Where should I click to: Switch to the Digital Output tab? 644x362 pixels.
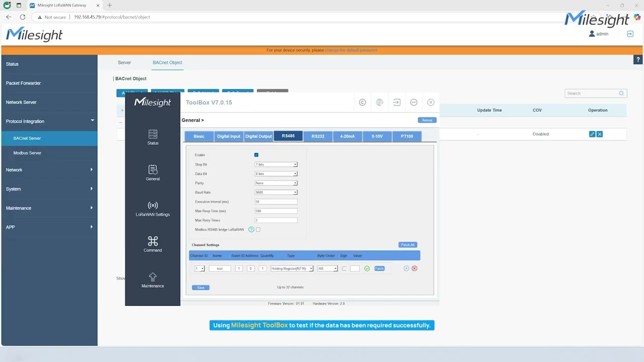(259, 136)
